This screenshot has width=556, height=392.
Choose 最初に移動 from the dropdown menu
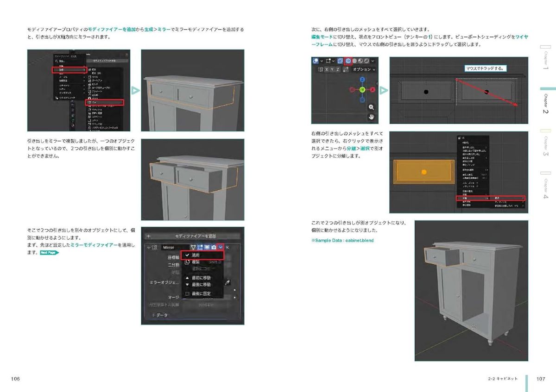(201, 278)
